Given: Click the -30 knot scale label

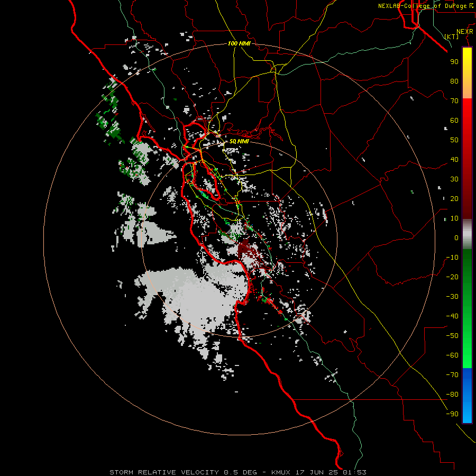Looking at the screenshot, I should [x=452, y=297].
